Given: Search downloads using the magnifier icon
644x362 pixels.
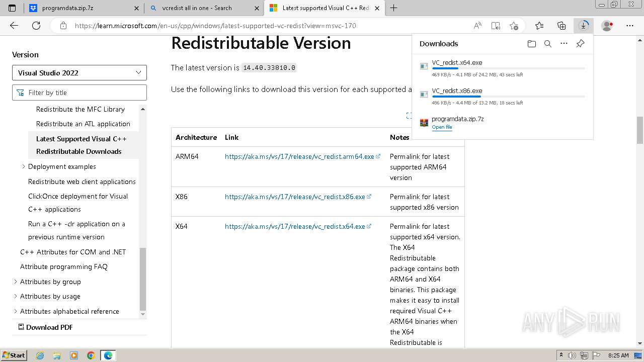Looking at the screenshot, I should (x=548, y=44).
